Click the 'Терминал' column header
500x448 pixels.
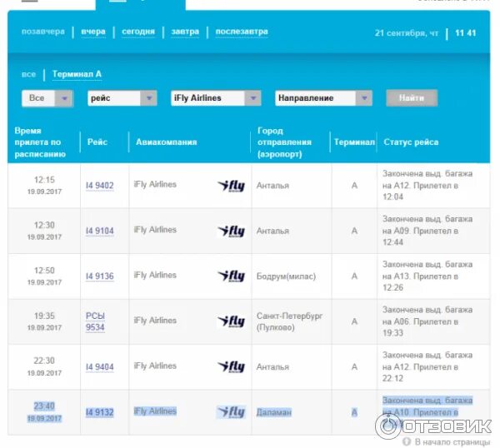pyautogui.click(x=354, y=142)
